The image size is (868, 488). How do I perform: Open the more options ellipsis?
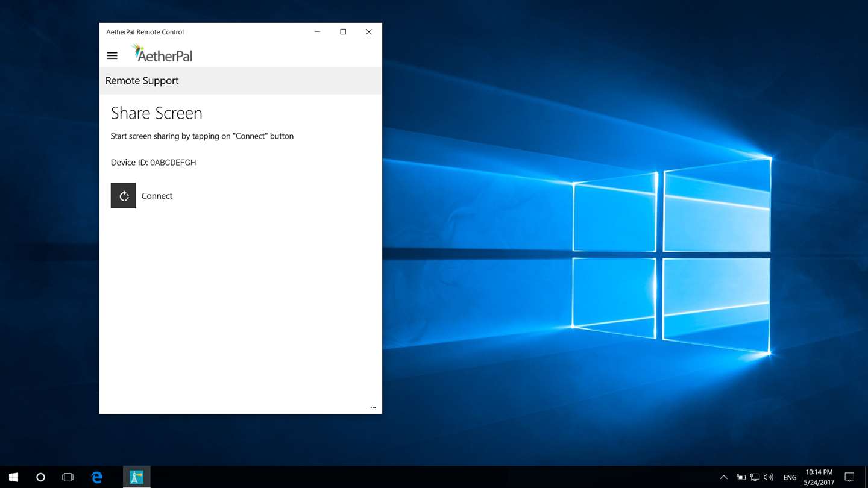[373, 407]
